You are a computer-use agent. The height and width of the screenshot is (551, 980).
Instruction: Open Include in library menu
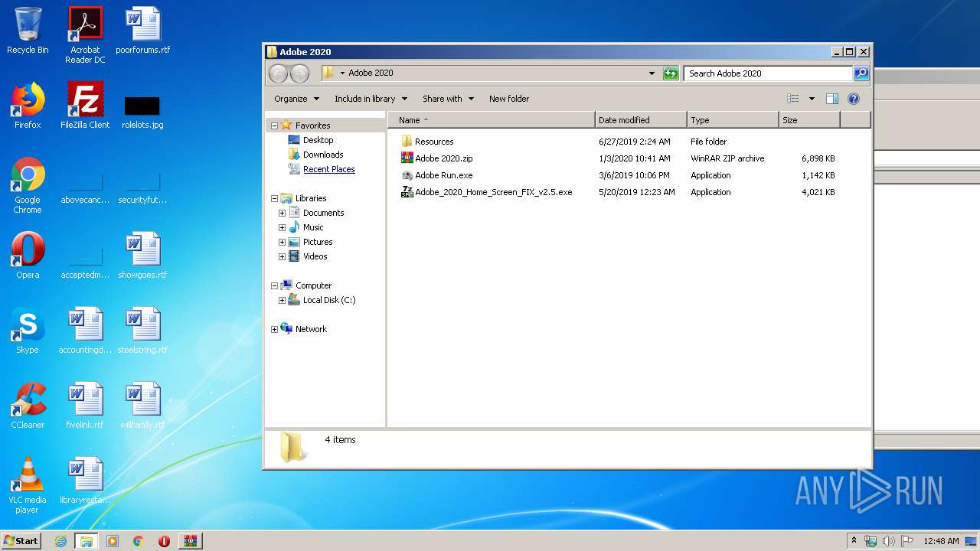371,99
